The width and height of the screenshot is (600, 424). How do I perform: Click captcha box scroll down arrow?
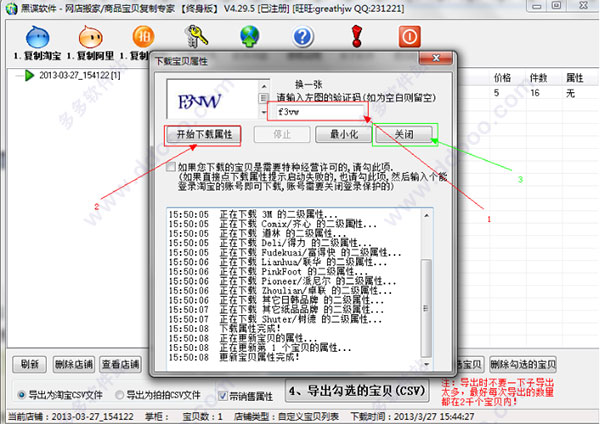click(264, 113)
